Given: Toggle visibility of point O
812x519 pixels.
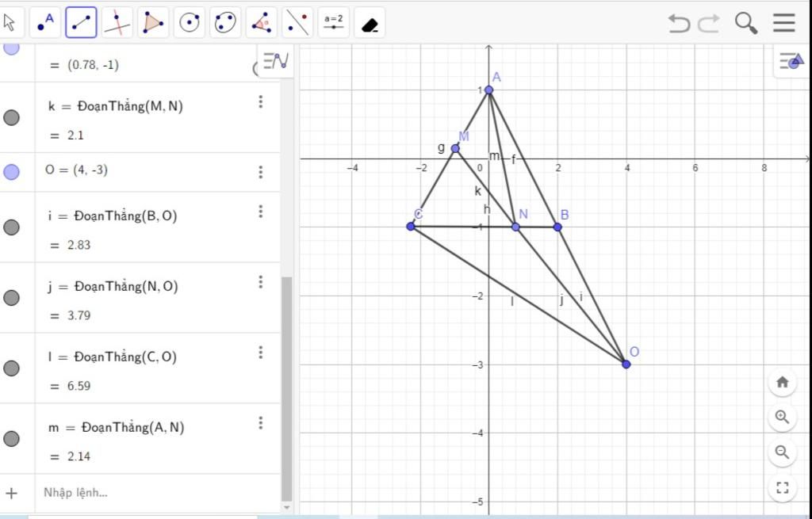Looking at the screenshot, I should [11, 172].
